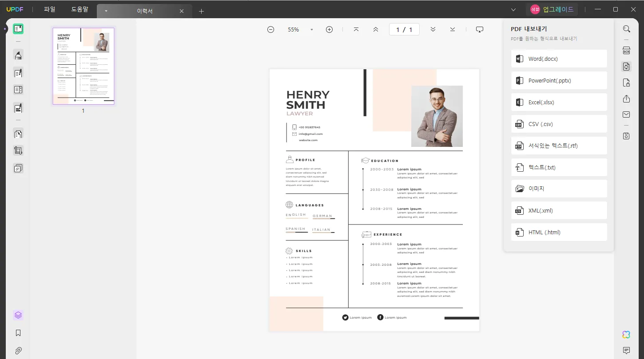Go to the previous page

376,29
